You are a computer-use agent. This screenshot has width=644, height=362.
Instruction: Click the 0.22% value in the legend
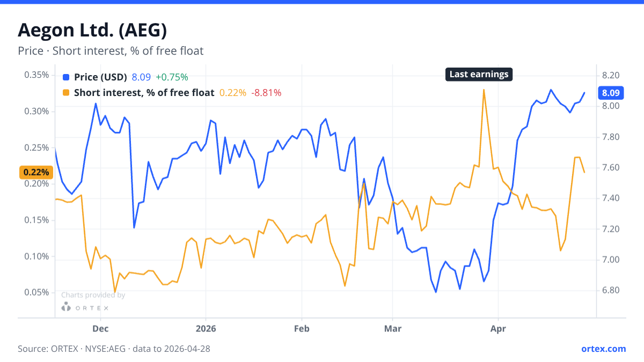click(x=233, y=93)
